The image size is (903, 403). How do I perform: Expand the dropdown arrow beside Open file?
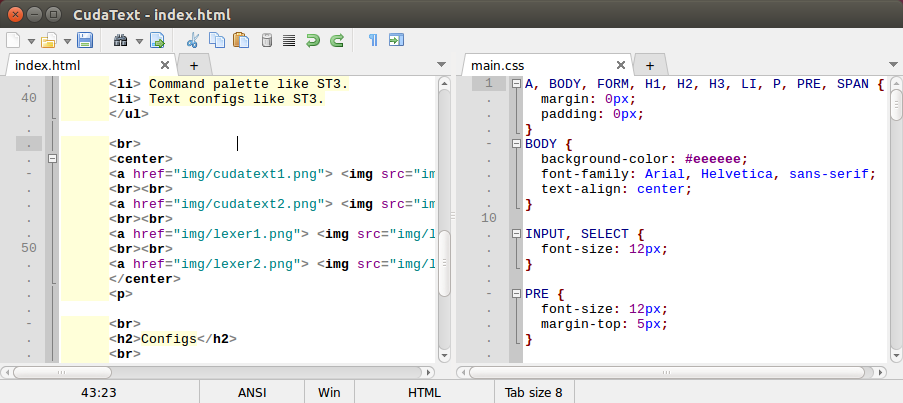(x=67, y=41)
